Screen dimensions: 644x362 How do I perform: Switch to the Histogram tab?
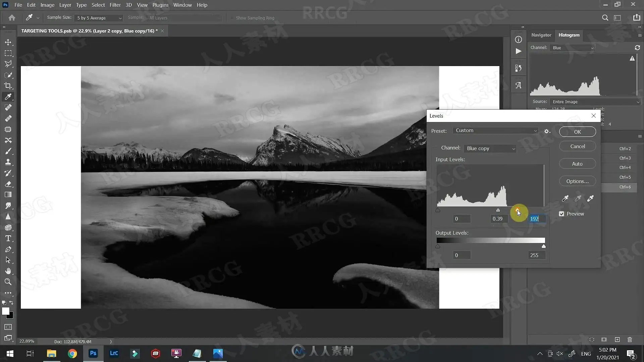569,35
